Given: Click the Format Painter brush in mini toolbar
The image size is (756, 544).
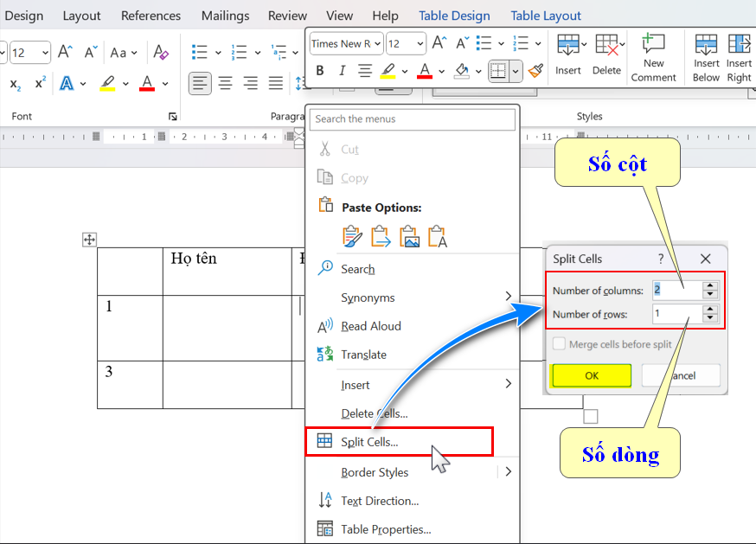Looking at the screenshot, I should click(x=535, y=71).
